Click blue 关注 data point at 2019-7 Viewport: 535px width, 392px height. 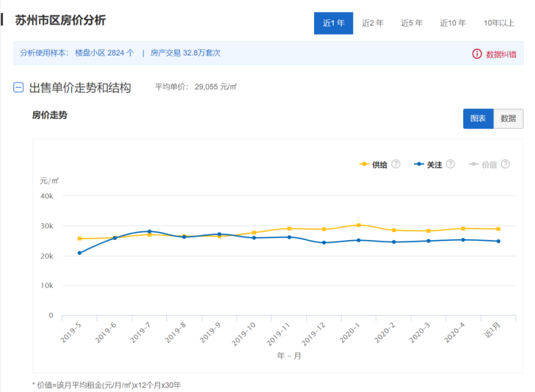(x=149, y=232)
